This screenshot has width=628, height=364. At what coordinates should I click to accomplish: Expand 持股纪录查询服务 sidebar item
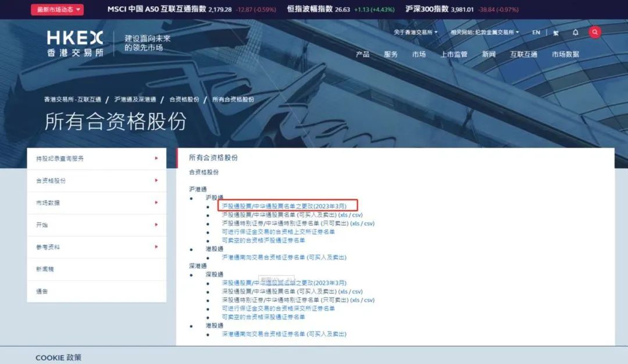pos(97,158)
